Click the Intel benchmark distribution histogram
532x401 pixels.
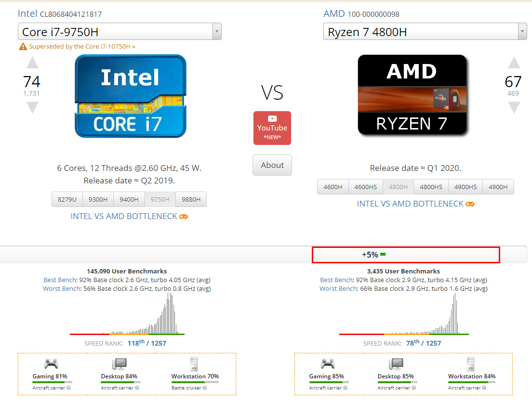pos(127,313)
